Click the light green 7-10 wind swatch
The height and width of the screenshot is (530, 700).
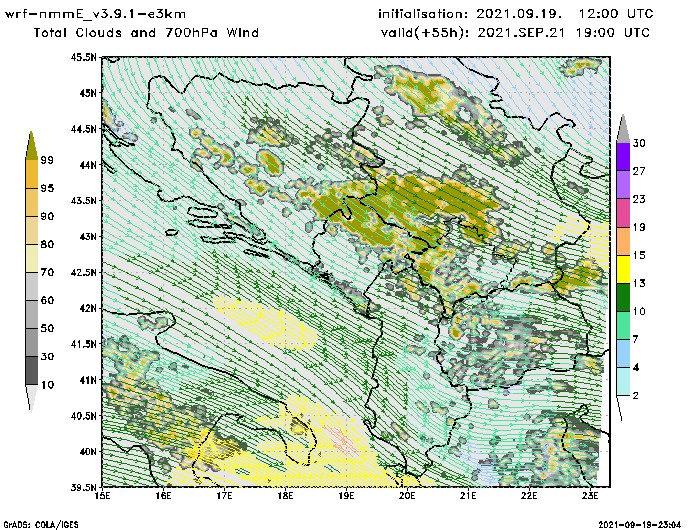(623, 326)
